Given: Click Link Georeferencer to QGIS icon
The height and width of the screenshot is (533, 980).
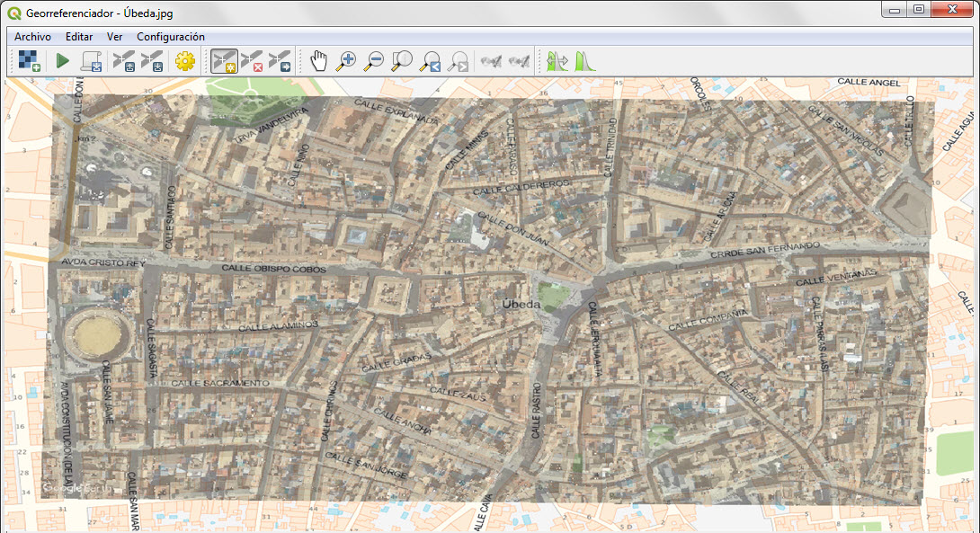Looking at the screenshot, I should [x=491, y=61].
